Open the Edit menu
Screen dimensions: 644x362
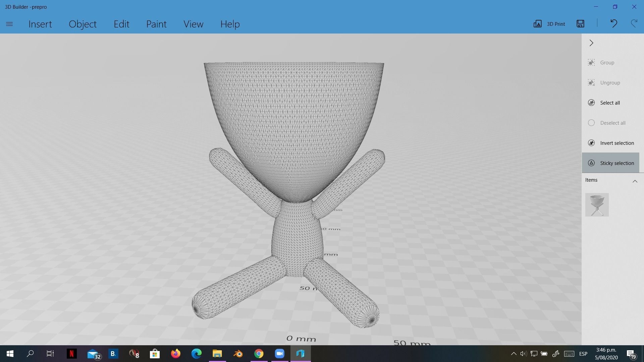coord(121,24)
